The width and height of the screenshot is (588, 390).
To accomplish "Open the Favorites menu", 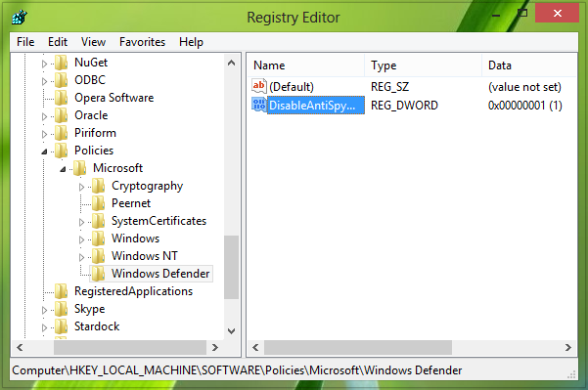I will (x=143, y=42).
